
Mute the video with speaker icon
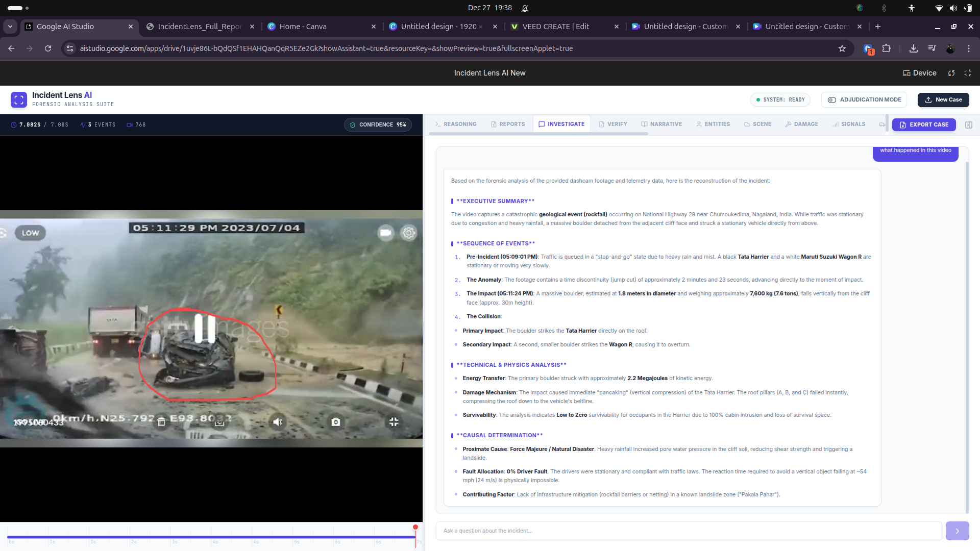pos(278,422)
